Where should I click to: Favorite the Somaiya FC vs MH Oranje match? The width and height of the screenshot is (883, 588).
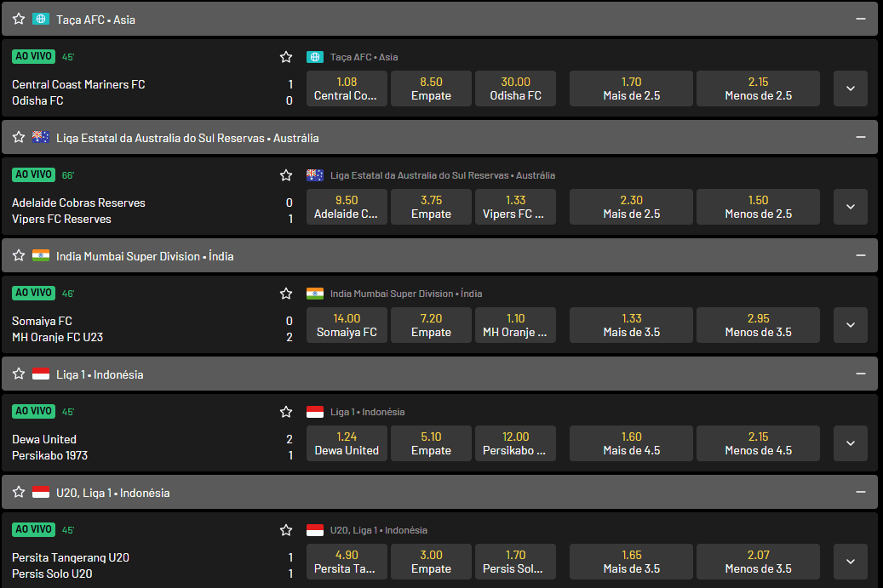[286, 294]
